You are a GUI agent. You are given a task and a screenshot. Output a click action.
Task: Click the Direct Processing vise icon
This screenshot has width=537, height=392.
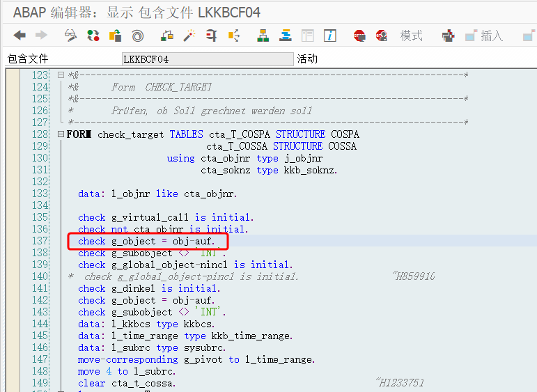[x=212, y=36]
